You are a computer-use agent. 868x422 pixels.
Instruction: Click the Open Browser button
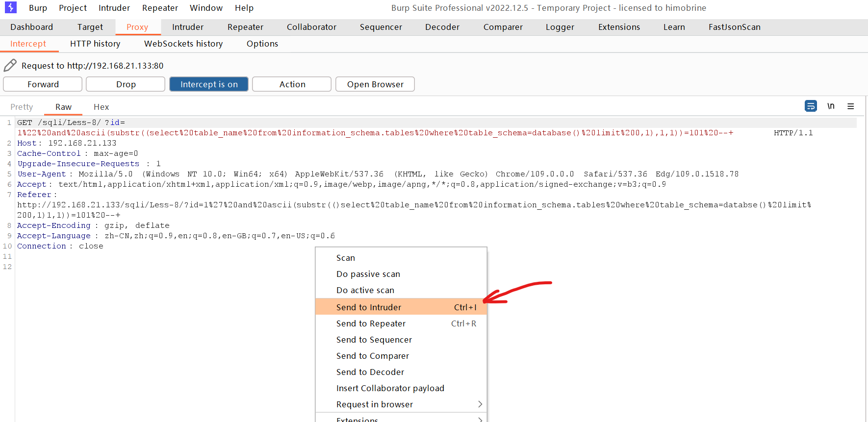point(375,84)
